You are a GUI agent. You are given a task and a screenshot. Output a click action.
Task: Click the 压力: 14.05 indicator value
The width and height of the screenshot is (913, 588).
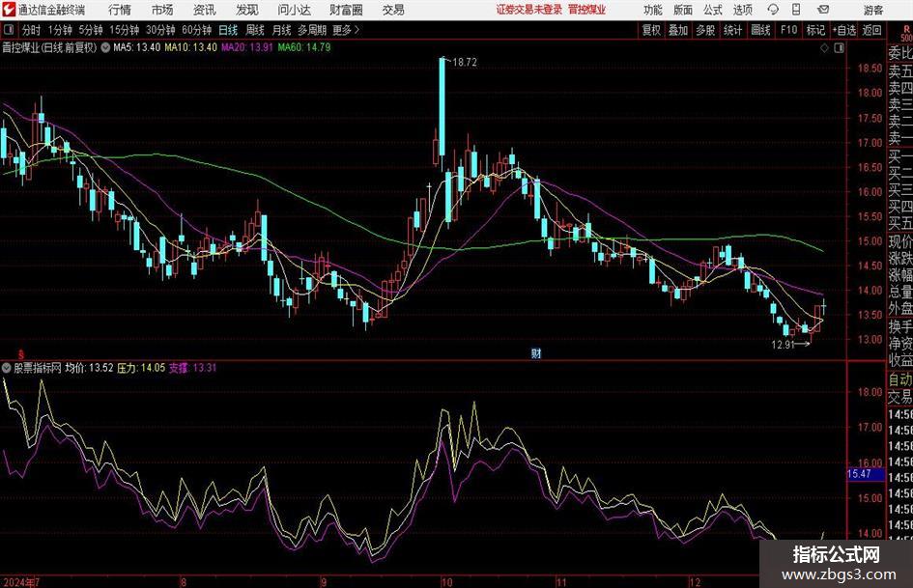[141, 368]
